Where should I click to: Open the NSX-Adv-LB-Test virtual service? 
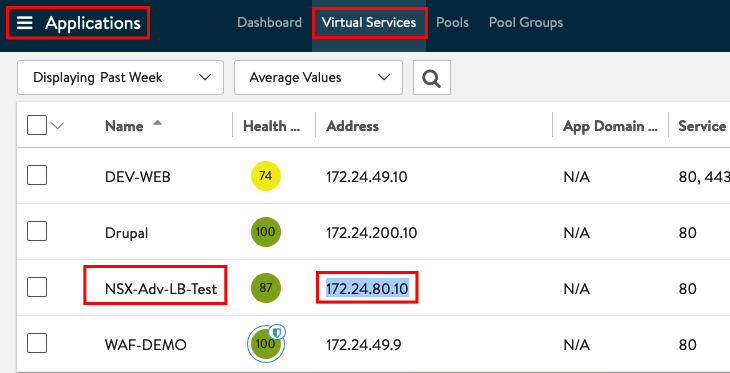click(x=161, y=289)
